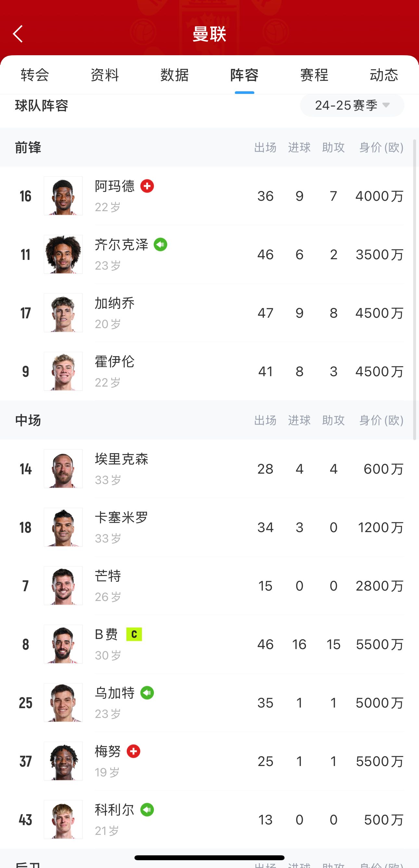Click the green icon beside 乌加特
419x868 pixels.
pyautogui.click(x=147, y=693)
